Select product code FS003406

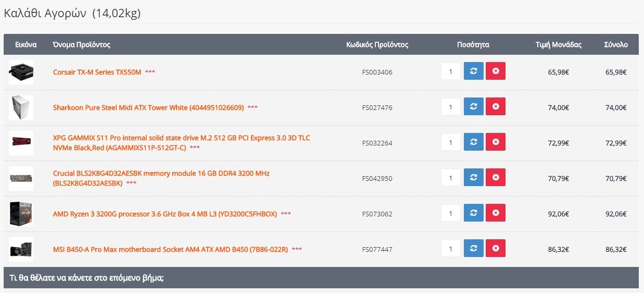point(377,72)
